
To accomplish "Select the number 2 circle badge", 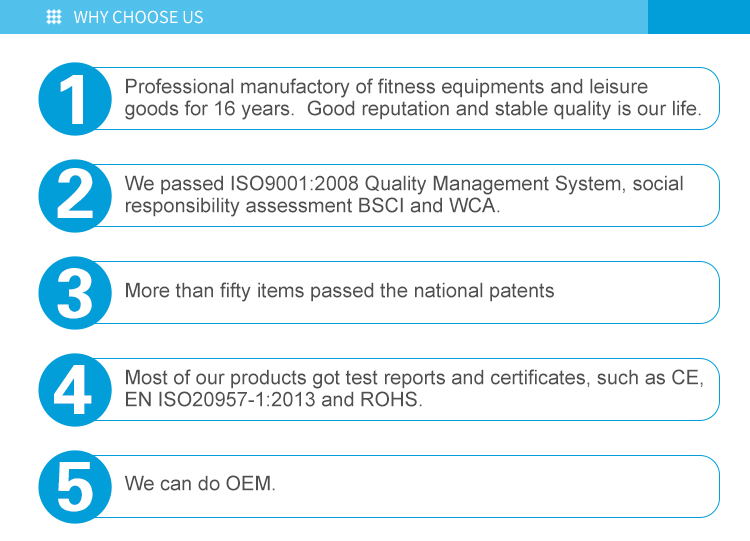I will [x=73, y=195].
